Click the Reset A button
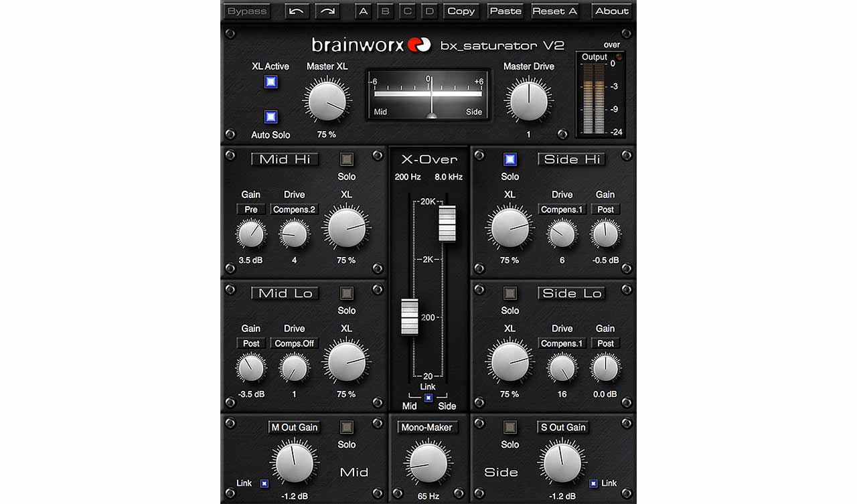 (x=554, y=11)
